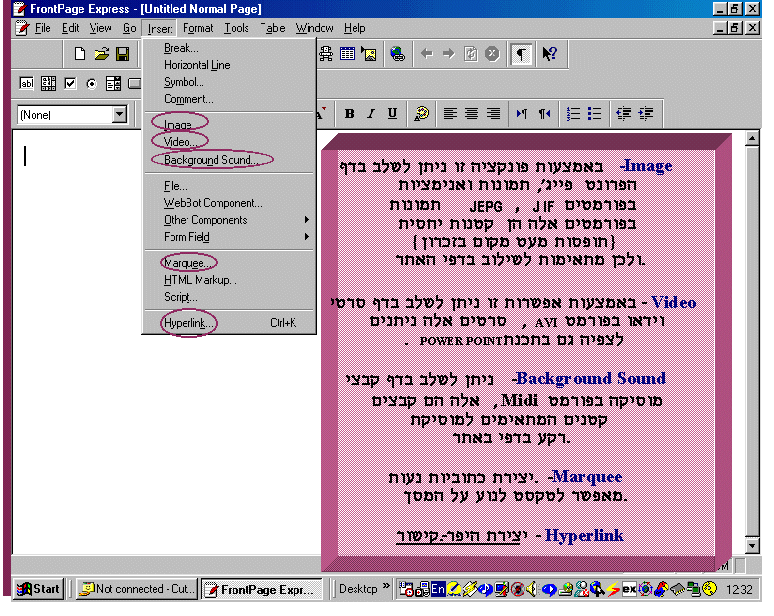Choose Marquee... from the Insert menu

[x=230, y=263]
